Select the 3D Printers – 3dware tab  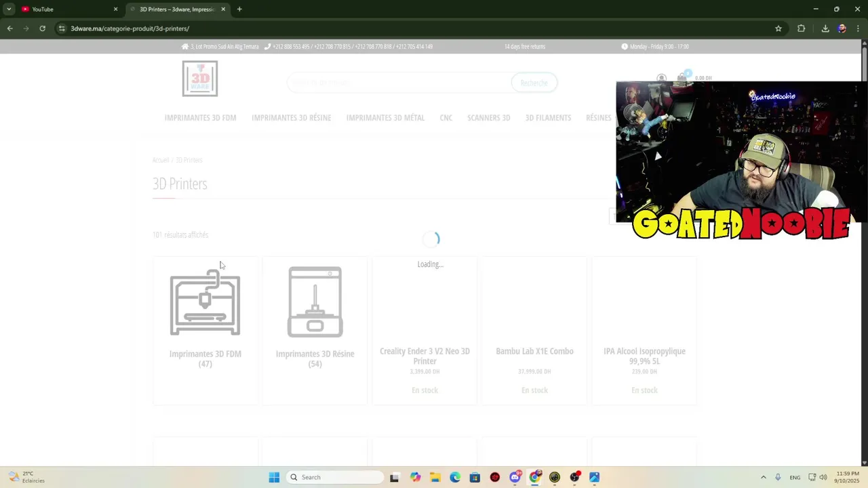click(176, 9)
